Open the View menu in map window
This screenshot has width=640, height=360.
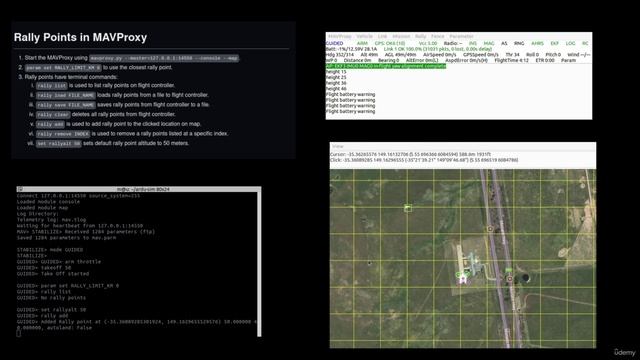point(338,146)
